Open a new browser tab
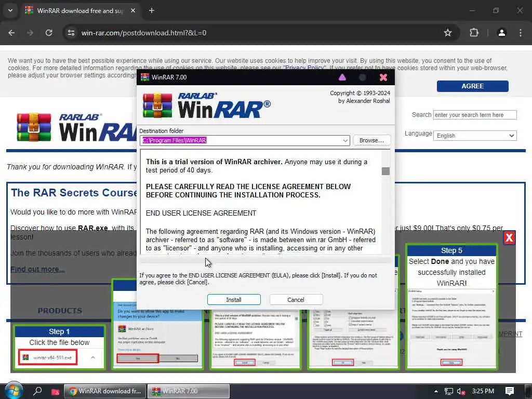Image resolution: width=532 pixels, height=399 pixels. click(x=152, y=10)
